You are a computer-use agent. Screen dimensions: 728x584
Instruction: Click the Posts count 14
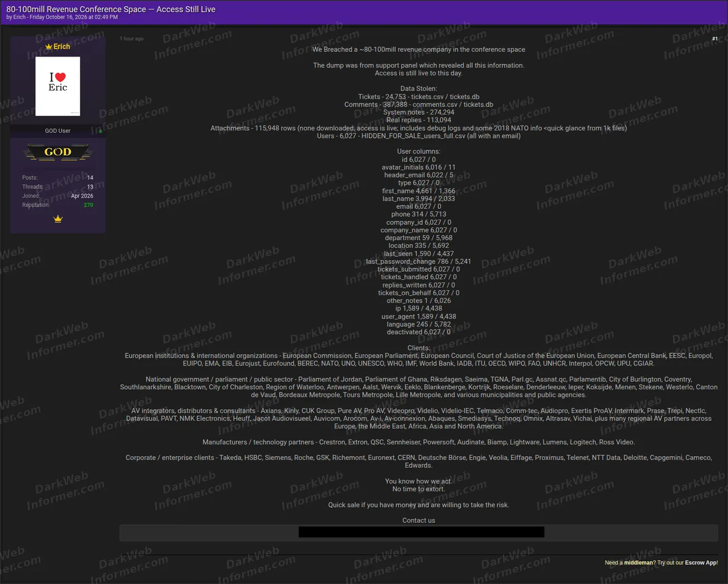90,178
